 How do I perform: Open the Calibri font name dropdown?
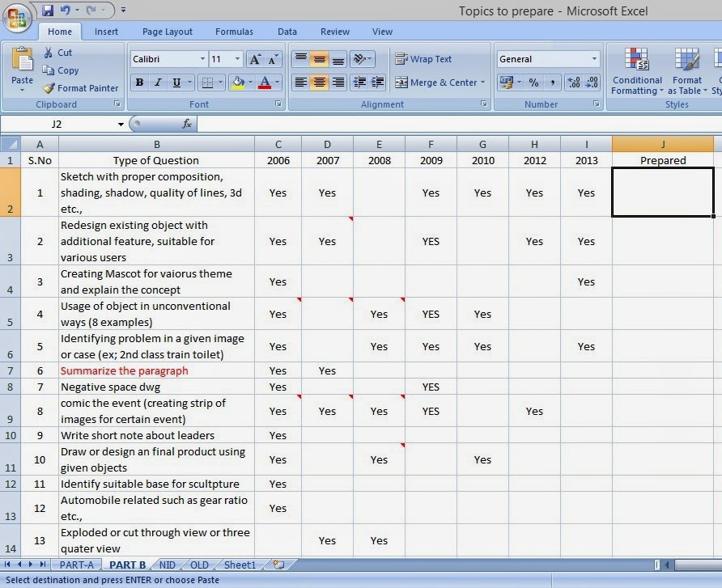tap(202, 59)
